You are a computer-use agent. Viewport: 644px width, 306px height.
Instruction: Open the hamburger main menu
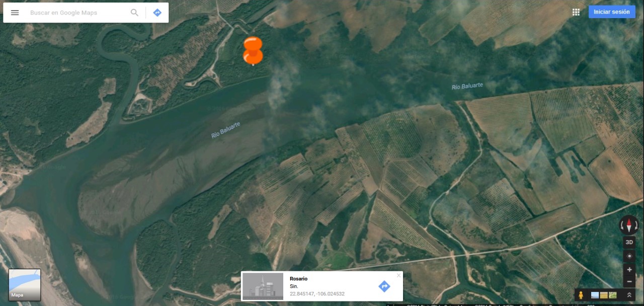(15, 13)
